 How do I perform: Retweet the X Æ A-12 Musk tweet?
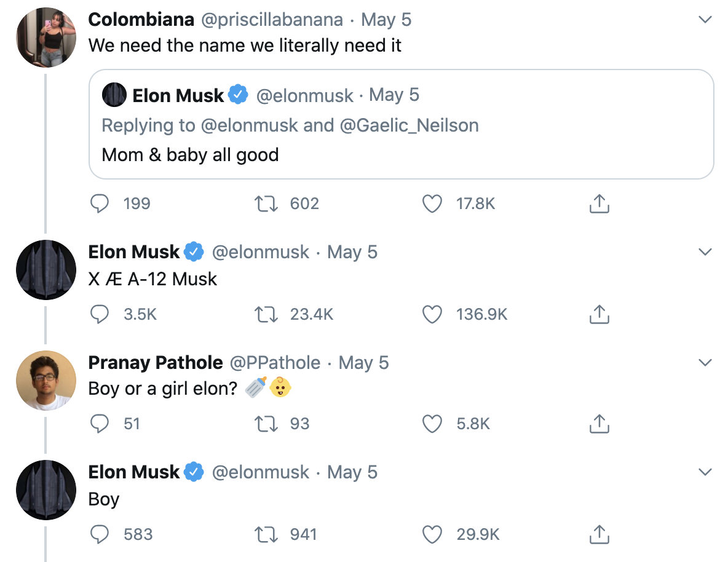click(265, 314)
